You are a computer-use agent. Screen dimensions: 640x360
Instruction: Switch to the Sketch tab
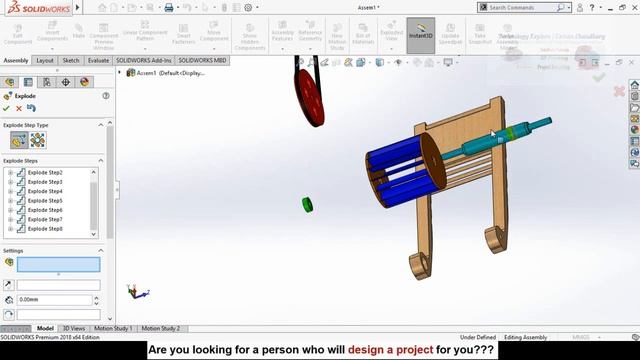pyautogui.click(x=71, y=60)
